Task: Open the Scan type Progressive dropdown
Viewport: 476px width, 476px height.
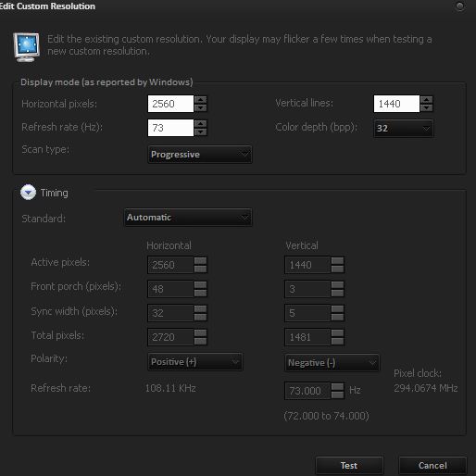Action: click(200, 155)
